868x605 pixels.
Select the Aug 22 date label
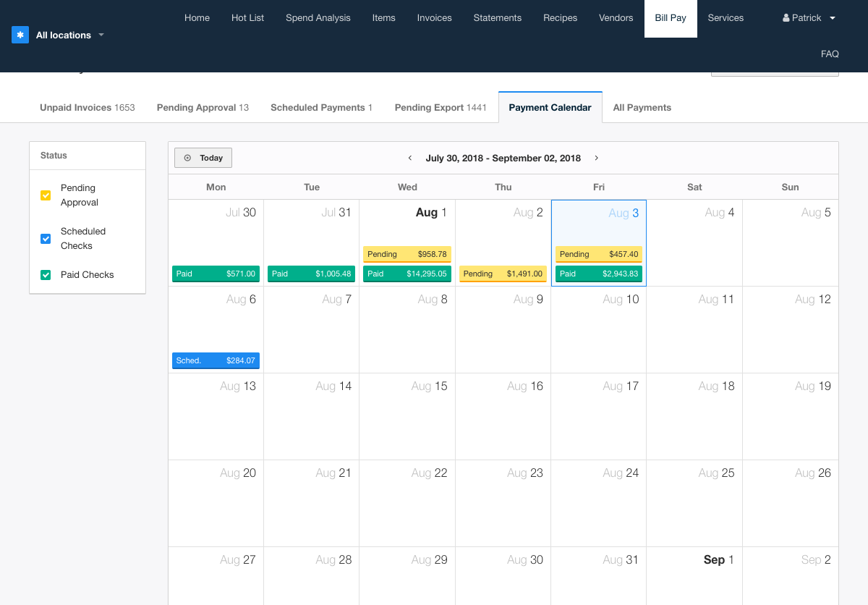coord(430,473)
